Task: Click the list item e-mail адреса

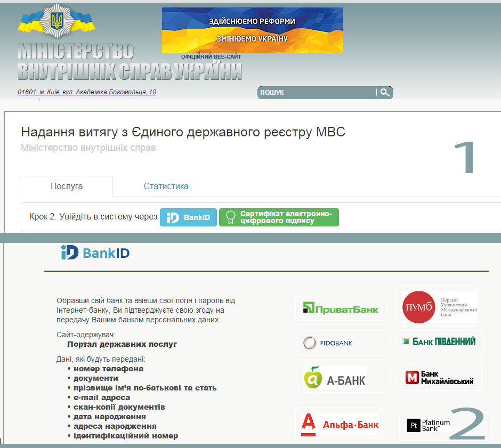Action: point(102,397)
